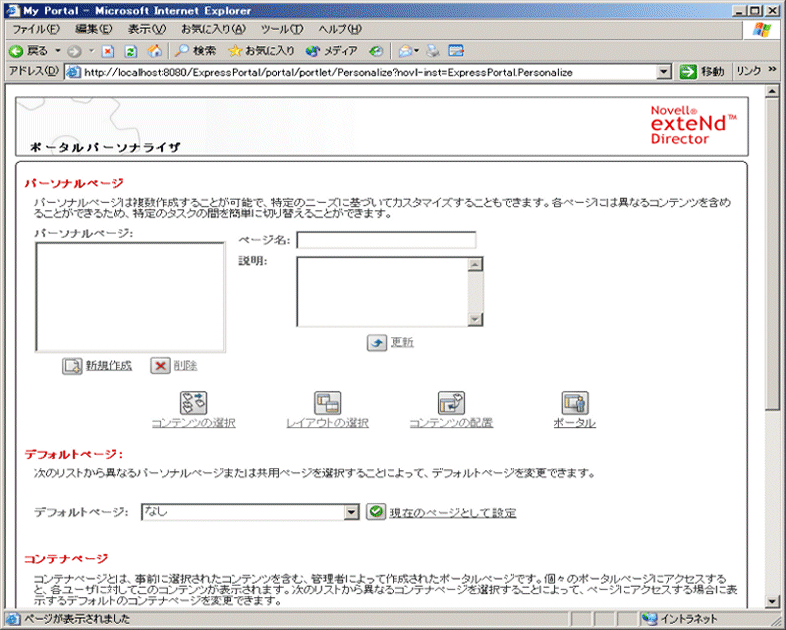Image resolution: width=786 pixels, height=630 pixels.
Task: Click the 移動 go button
Action: (702, 72)
